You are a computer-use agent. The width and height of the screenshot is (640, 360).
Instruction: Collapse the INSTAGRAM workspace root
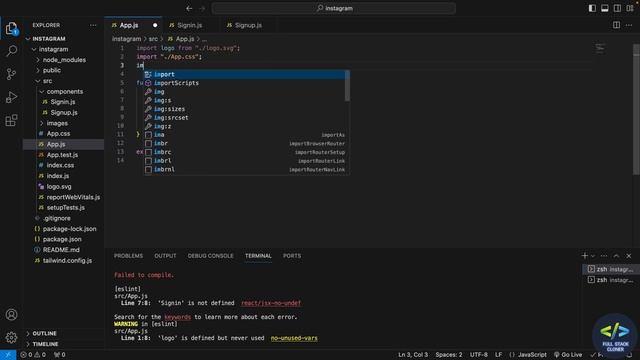(x=64, y=39)
